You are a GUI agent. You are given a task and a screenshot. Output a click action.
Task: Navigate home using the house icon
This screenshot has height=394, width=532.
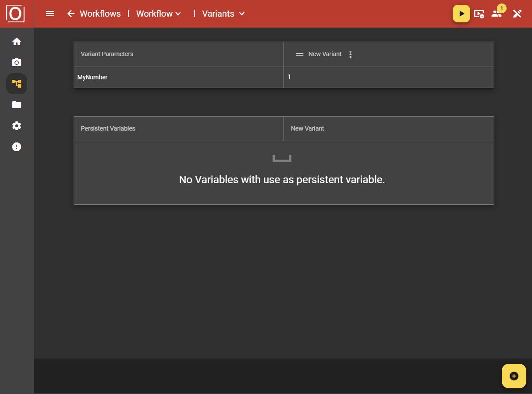[17, 41]
